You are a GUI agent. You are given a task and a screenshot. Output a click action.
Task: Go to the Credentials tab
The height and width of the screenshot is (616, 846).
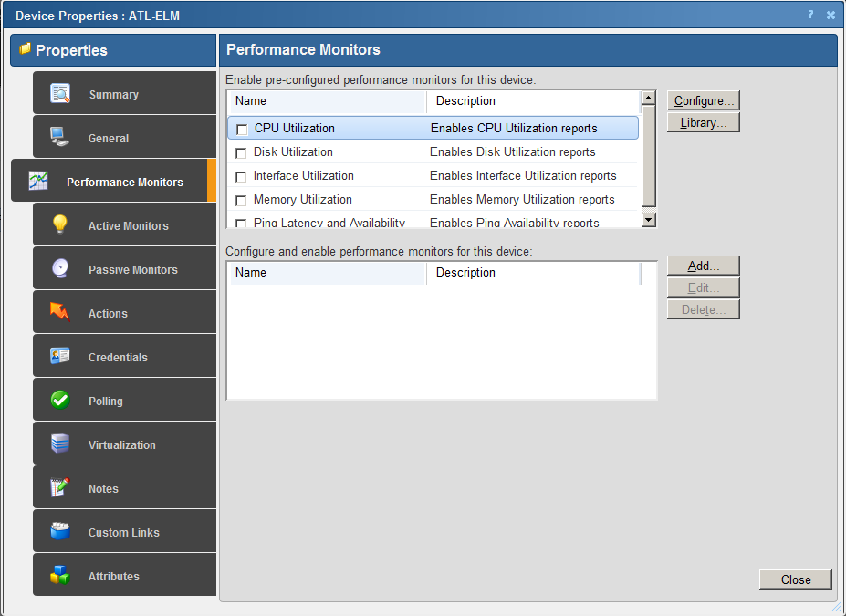125,356
